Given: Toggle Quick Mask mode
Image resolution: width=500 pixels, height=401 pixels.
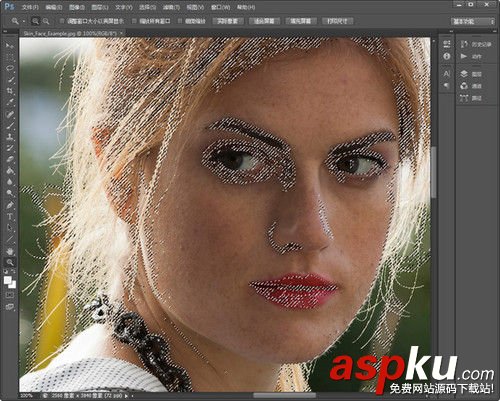Looking at the screenshot, I should coord(10,295).
